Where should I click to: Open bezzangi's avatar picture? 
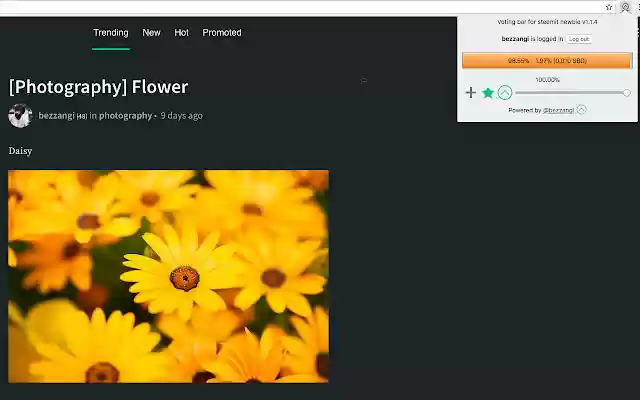point(20,116)
